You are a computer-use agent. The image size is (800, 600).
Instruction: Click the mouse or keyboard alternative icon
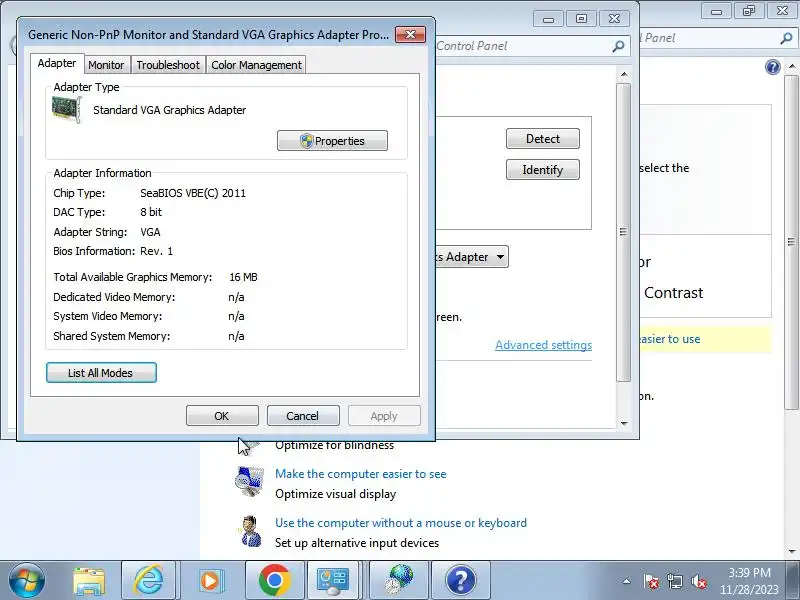coord(249,532)
